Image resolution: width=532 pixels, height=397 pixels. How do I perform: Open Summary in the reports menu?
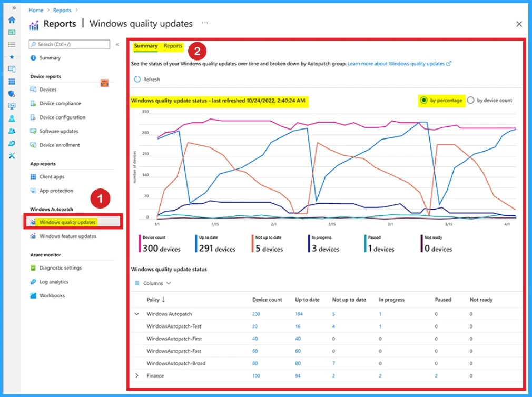tap(50, 58)
